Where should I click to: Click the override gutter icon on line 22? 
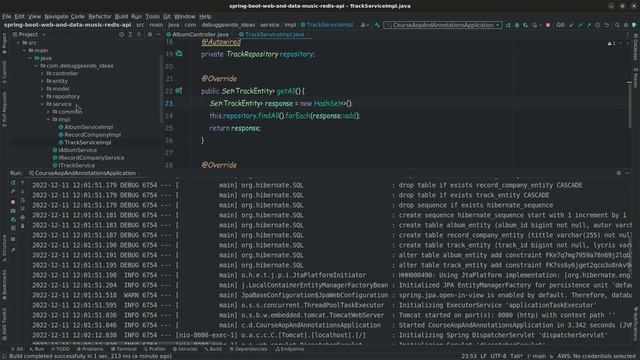179,90
